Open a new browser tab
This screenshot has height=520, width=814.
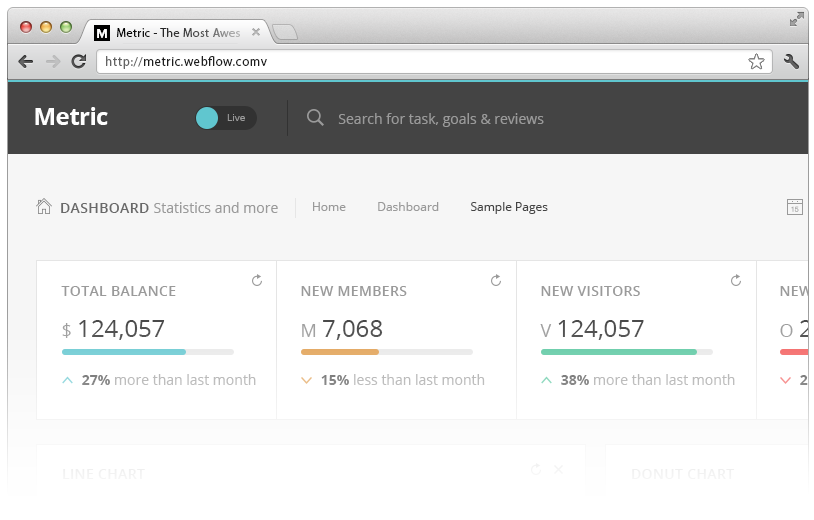(285, 33)
